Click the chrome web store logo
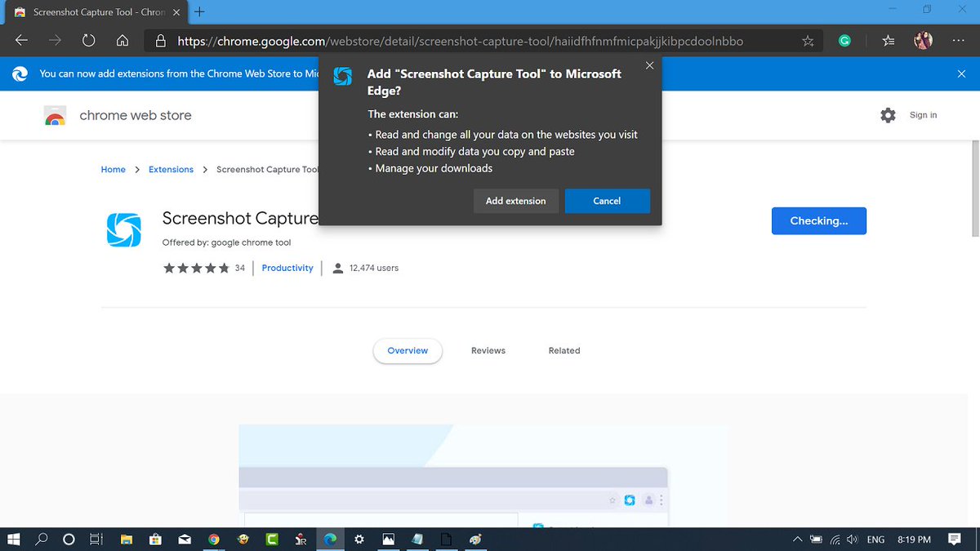980x551 pixels. coord(55,115)
